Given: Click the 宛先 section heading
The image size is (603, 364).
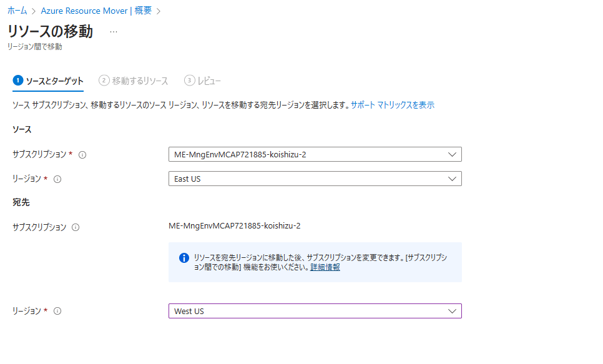Looking at the screenshot, I should (21, 202).
